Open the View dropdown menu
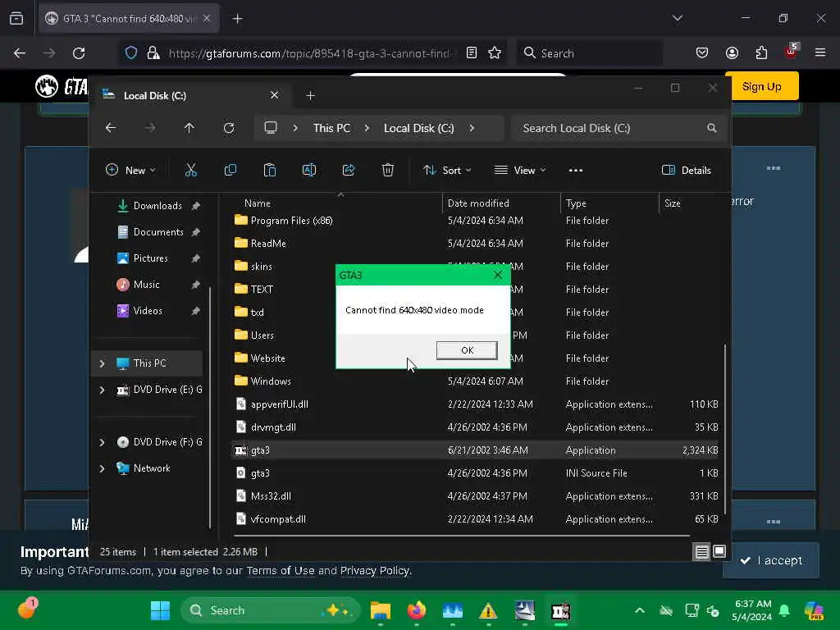840x630 pixels. pyautogui.click(x=519, y=171)
